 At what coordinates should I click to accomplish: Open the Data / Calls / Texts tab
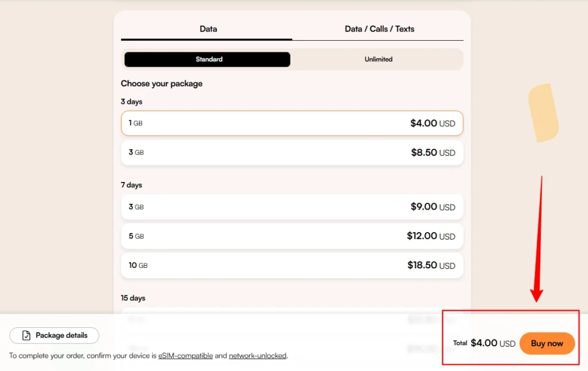click(x=379, y=29)
